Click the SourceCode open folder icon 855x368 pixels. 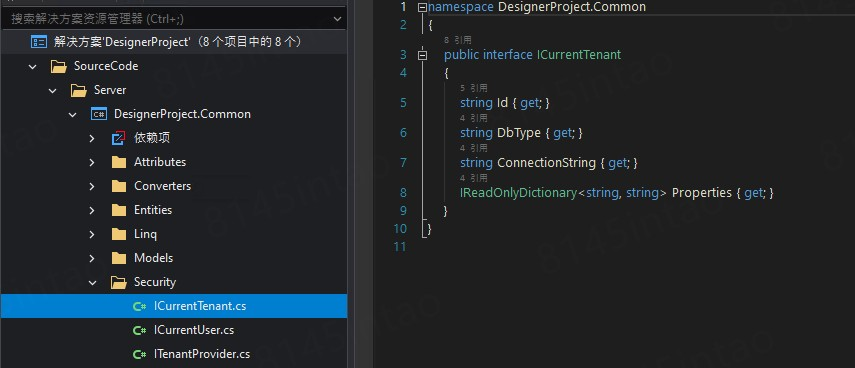(x=58, y=66)
